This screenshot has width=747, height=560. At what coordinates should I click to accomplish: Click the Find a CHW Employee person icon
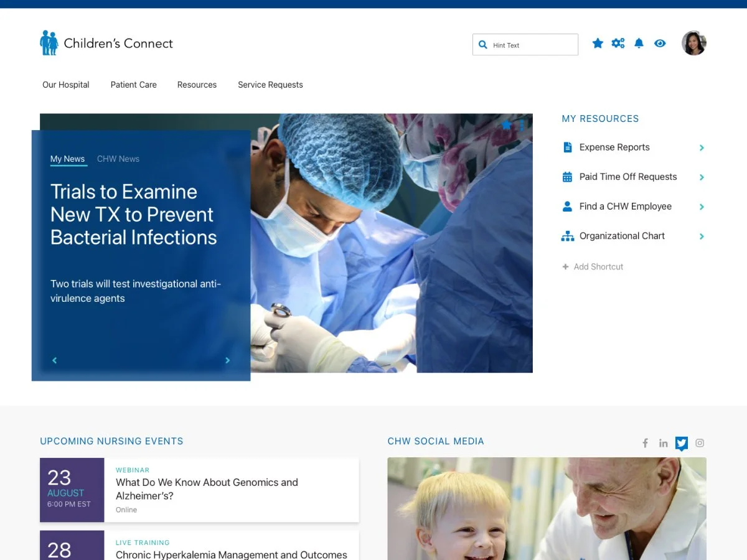567,207
